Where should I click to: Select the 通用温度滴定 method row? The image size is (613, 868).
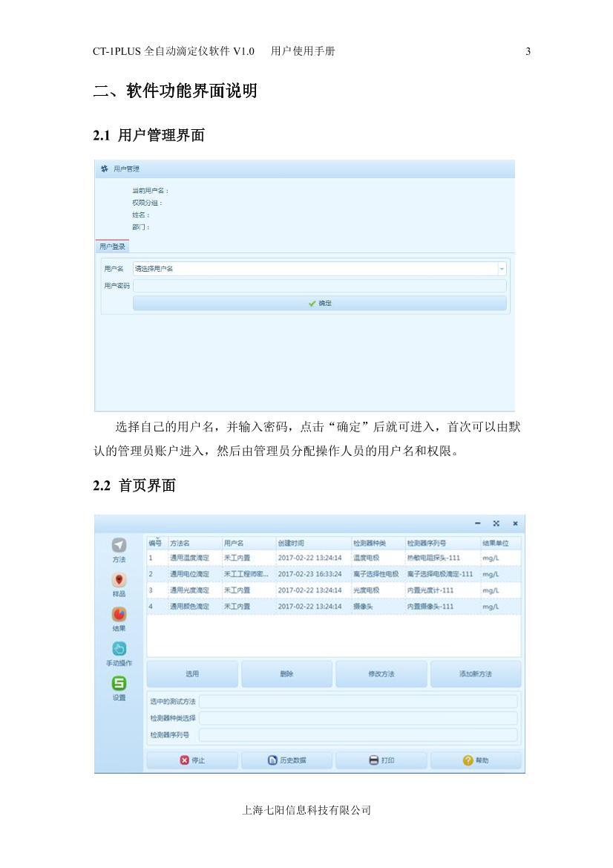tap(334, 558)
